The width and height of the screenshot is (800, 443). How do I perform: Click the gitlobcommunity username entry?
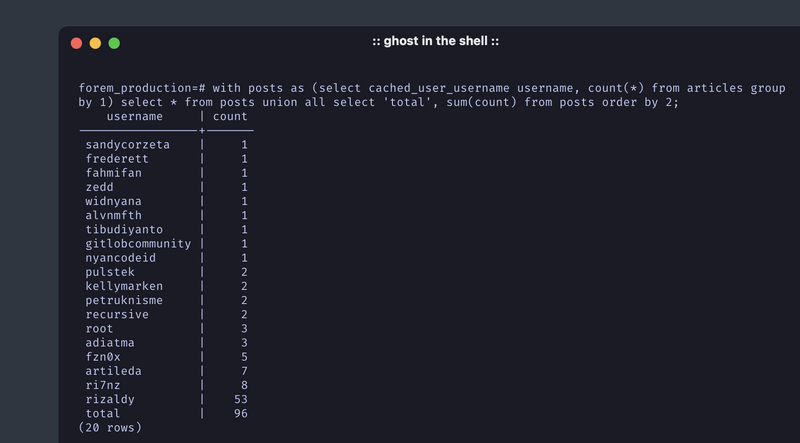[139, 244]
